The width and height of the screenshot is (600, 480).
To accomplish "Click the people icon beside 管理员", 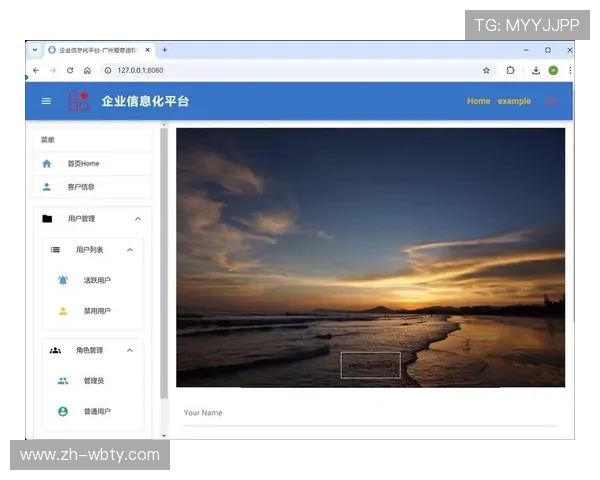I will [x=63, y=381].
